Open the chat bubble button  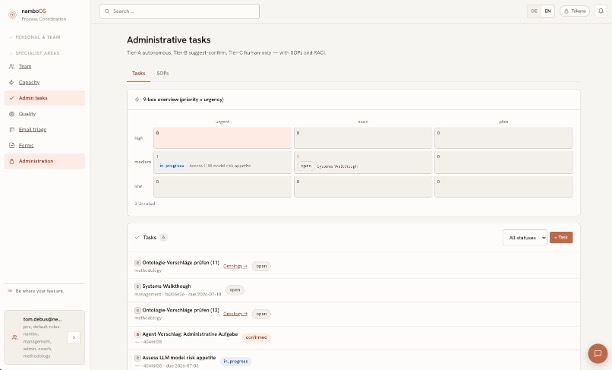tap(598, 353)
